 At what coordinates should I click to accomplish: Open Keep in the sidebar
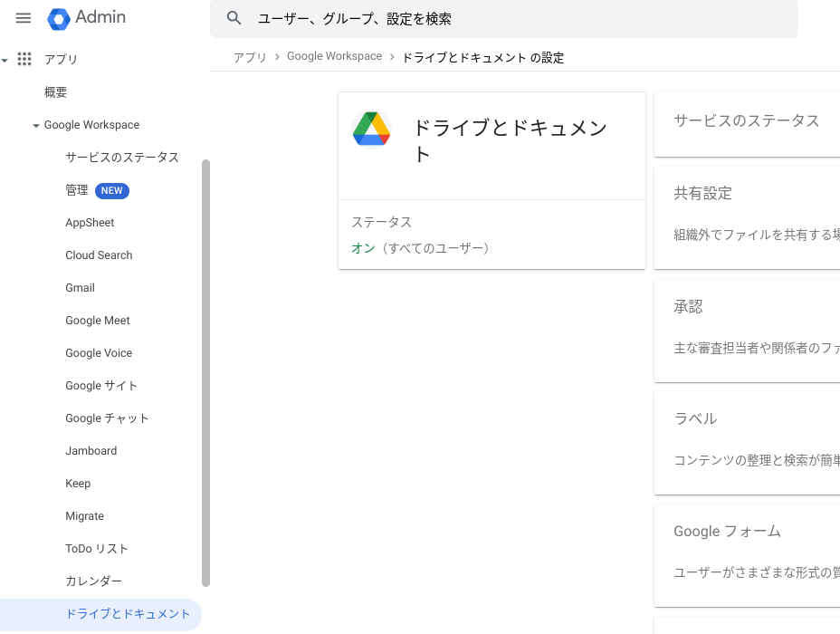click(x=78, y=484)
